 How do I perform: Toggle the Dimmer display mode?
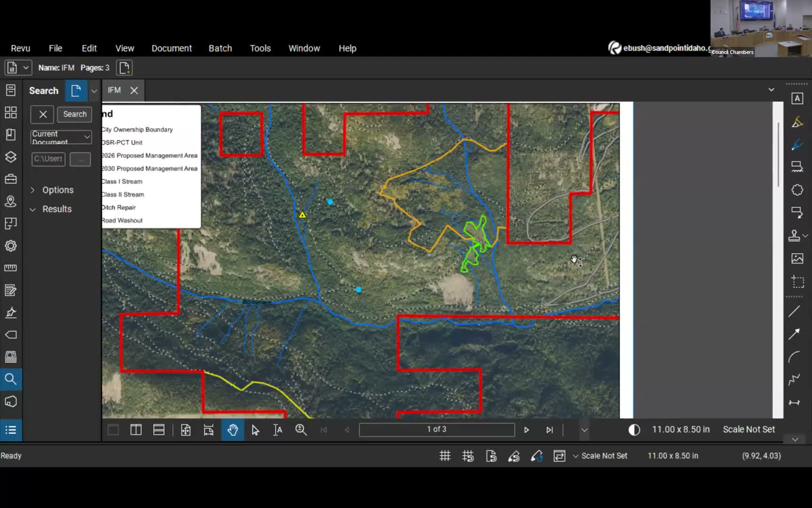click(634, 430)
